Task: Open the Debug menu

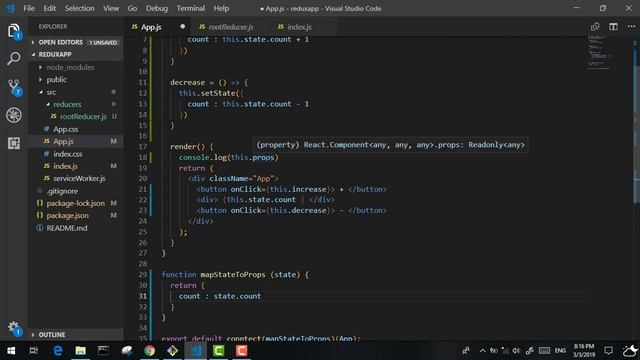Action: (157, 8)
